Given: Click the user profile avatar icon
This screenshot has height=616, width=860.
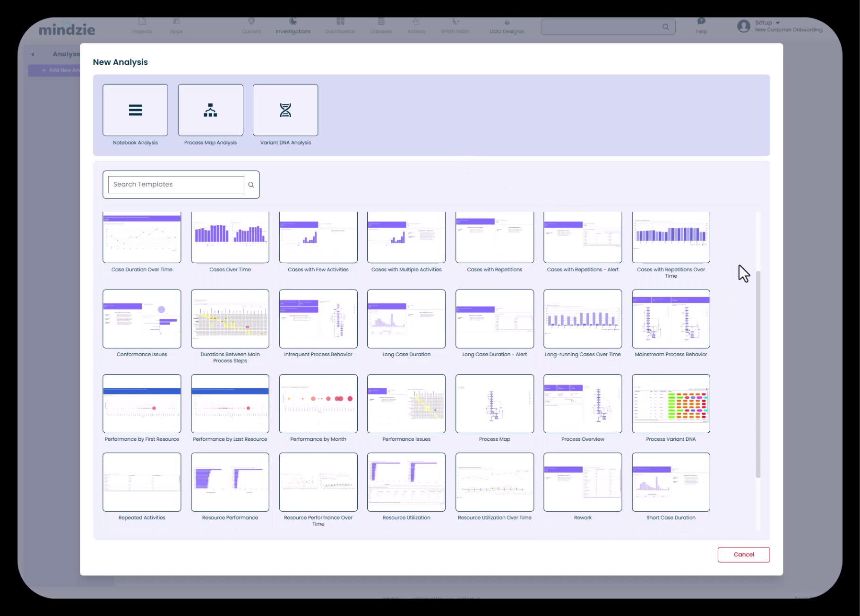Looking at the screenshot, I should coord(744,26).
